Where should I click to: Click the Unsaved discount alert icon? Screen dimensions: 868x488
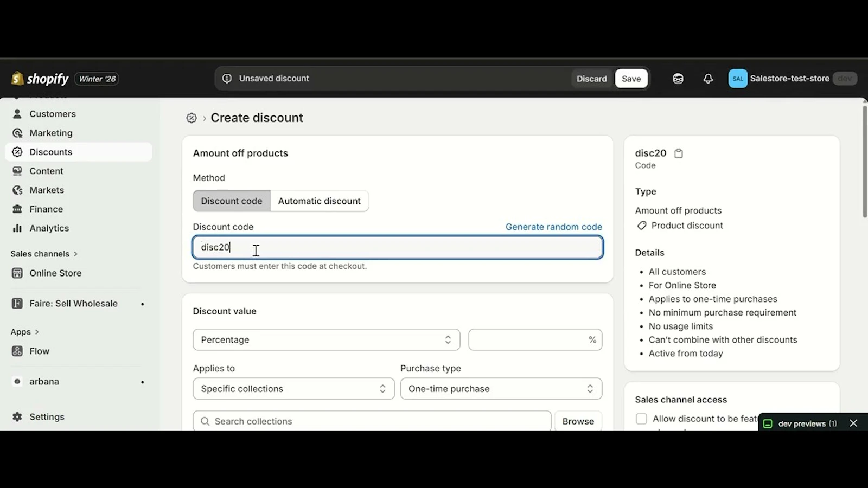click(227, 79)
